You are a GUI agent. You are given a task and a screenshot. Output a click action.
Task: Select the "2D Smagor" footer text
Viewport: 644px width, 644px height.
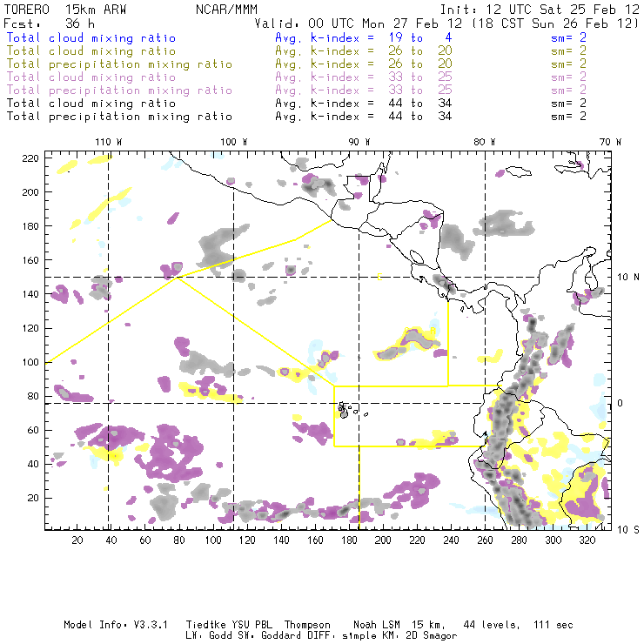click(432, 636)
